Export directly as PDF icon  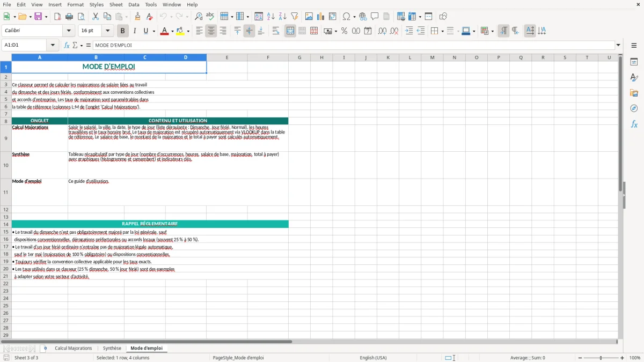pos(57,17)
